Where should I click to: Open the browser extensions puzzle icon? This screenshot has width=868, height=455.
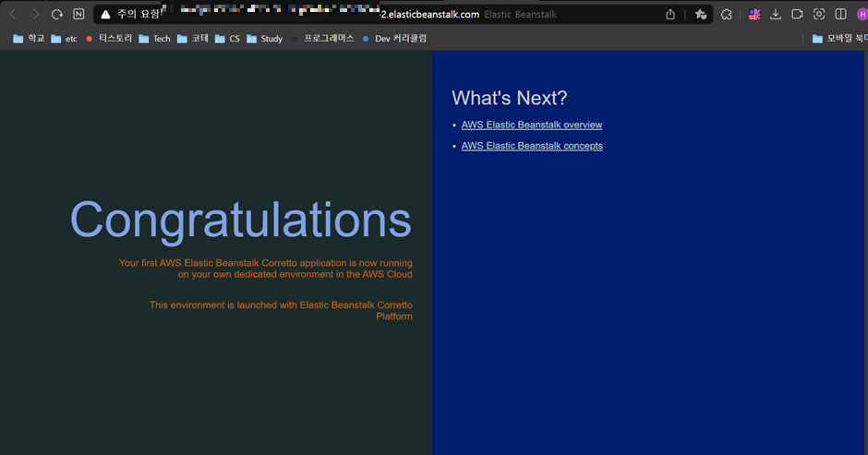(727, 15)
